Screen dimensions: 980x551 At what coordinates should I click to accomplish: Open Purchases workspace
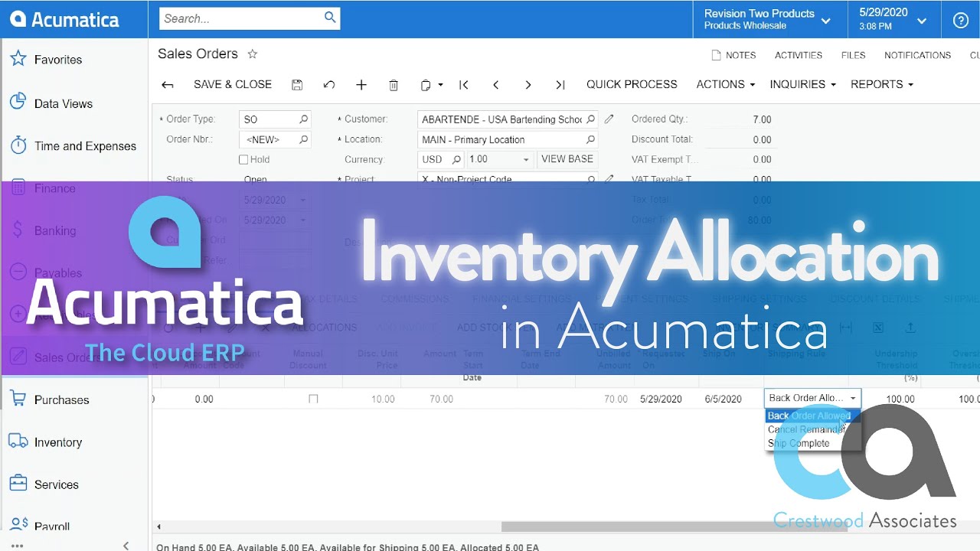coord(61,399)
